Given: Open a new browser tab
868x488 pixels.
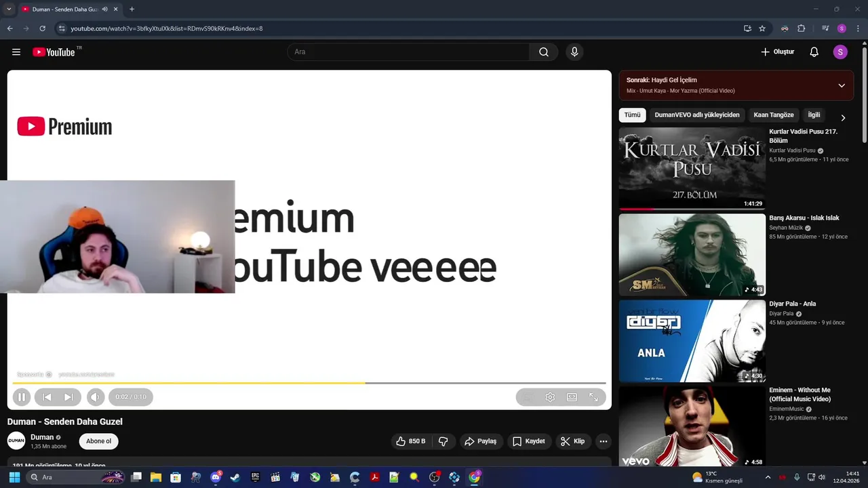Looking at the screenshot, I should point(132,9).
